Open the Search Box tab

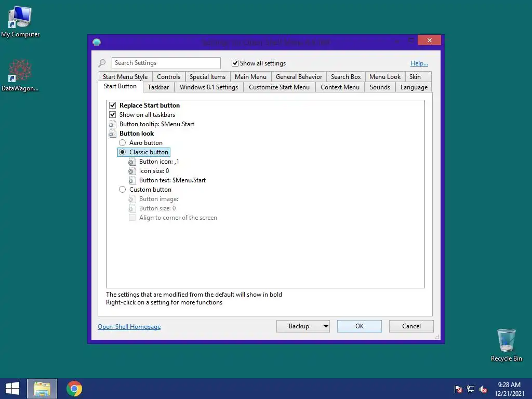345,77
